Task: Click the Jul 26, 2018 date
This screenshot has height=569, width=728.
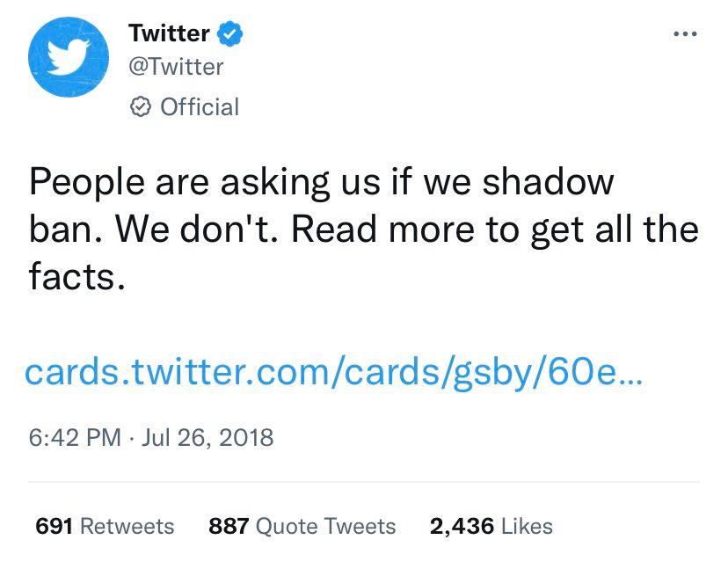Action: pos(207,438)
